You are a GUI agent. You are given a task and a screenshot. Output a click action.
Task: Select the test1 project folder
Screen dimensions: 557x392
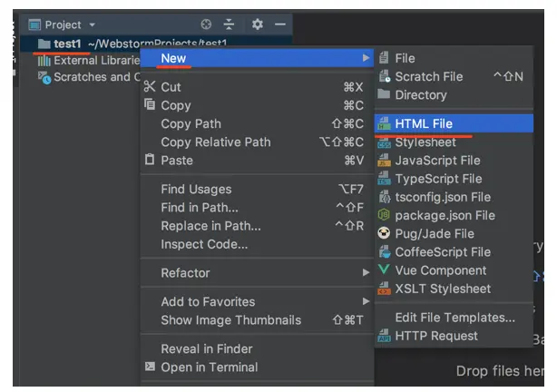(x=156, y=44)
